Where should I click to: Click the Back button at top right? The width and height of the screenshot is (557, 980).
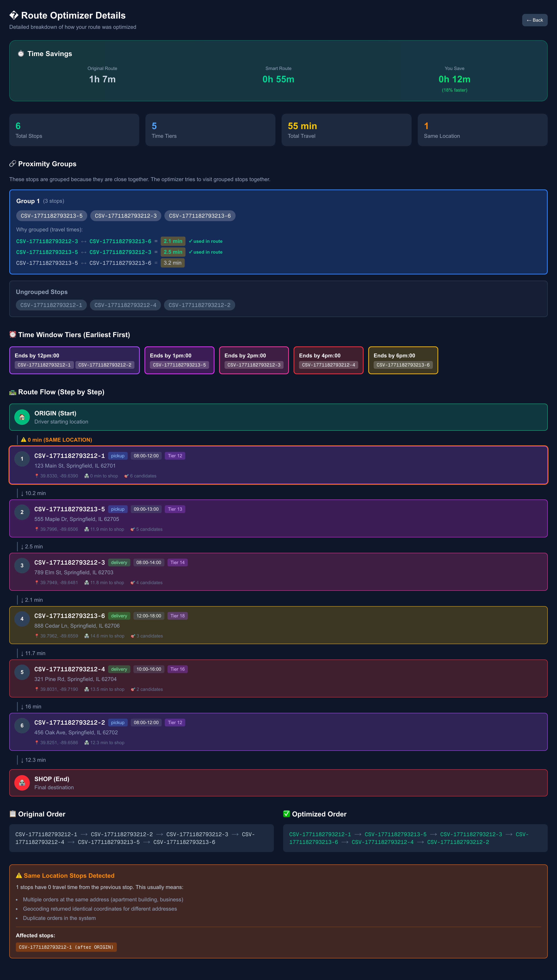pyautogui.click(x=535, y=20)
